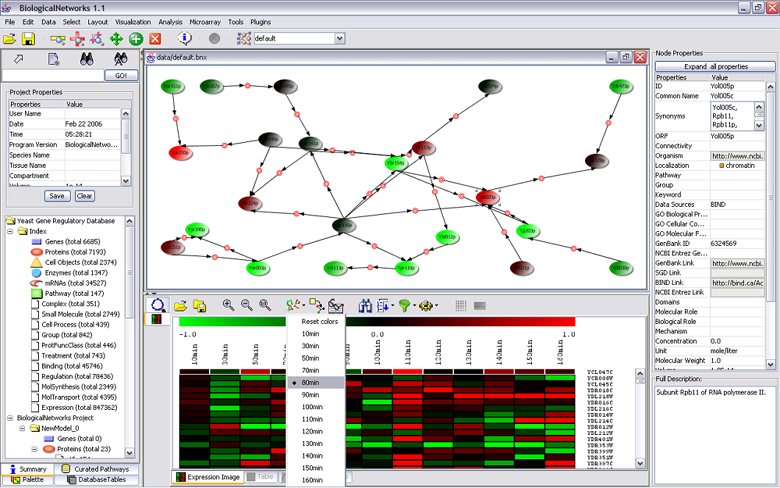780x488 pixels.
Task: Switch to the DatabaseTables tab
Action: point(97,480)
